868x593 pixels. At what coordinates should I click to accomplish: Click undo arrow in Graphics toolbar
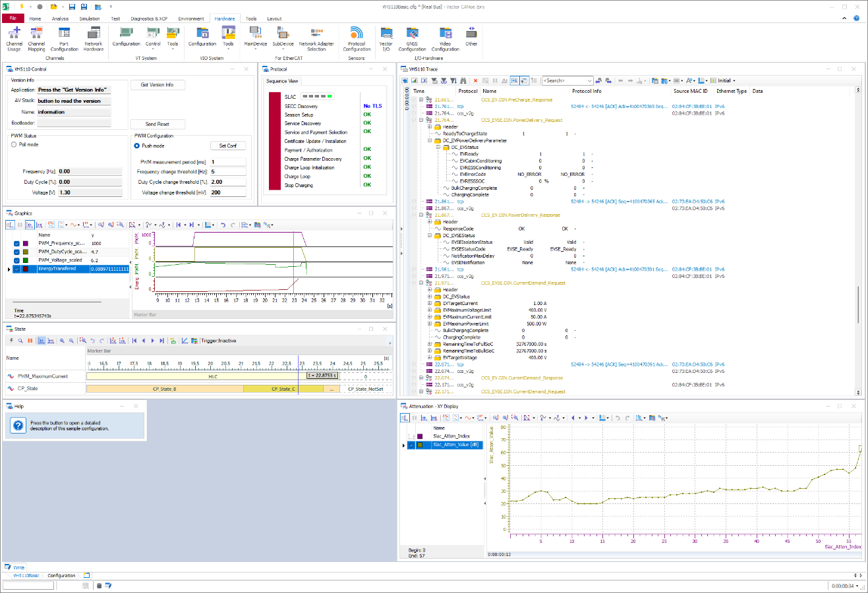[223, 225]
